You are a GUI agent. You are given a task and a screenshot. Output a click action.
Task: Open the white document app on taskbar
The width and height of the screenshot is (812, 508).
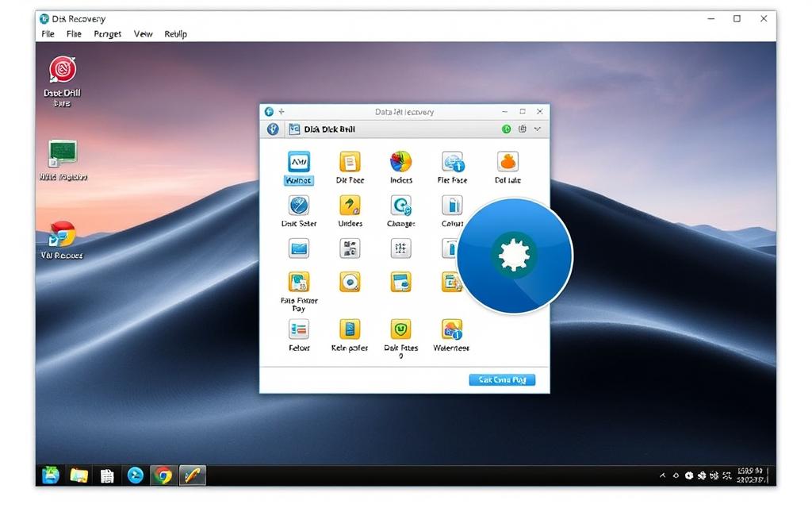(x=107, y=475)
